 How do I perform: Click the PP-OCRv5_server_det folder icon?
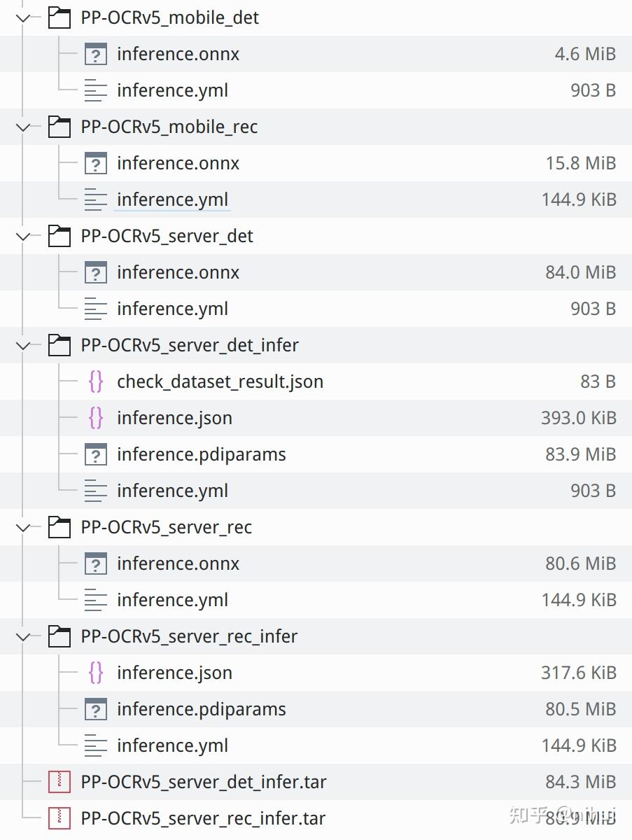coord(59,237)
